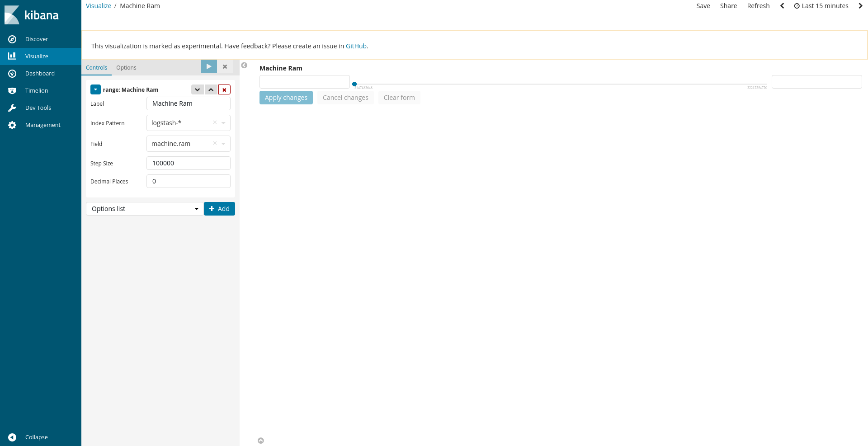
Task: Add a new control
Action: click(x=219, y=209)
